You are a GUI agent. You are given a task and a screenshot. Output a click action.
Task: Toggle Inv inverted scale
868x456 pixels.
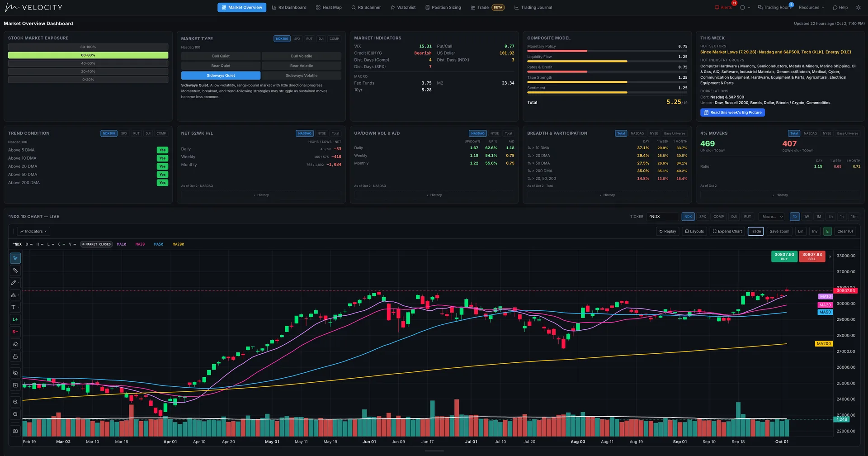pyautogui.click(x=815, y=231)
